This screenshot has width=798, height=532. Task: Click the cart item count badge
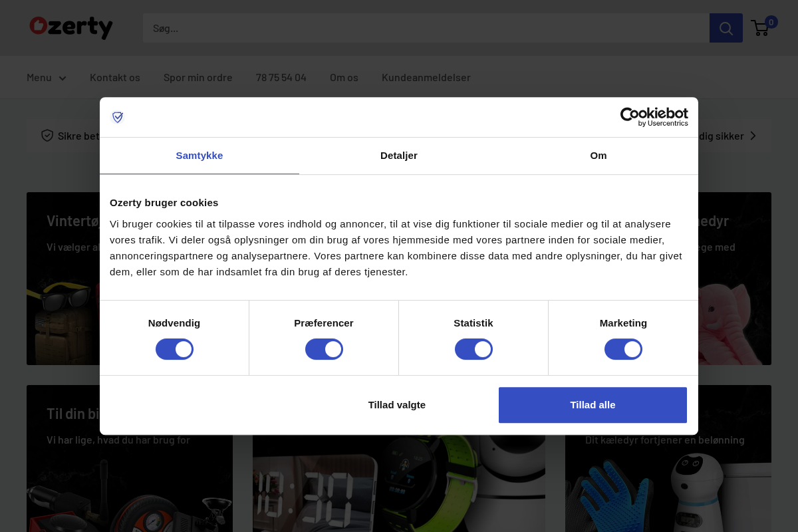(x=771, y=22)
